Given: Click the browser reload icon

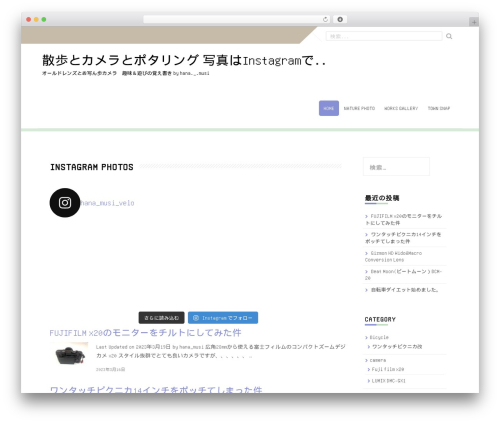Looking at the screenshot, I should click(325, 19).
